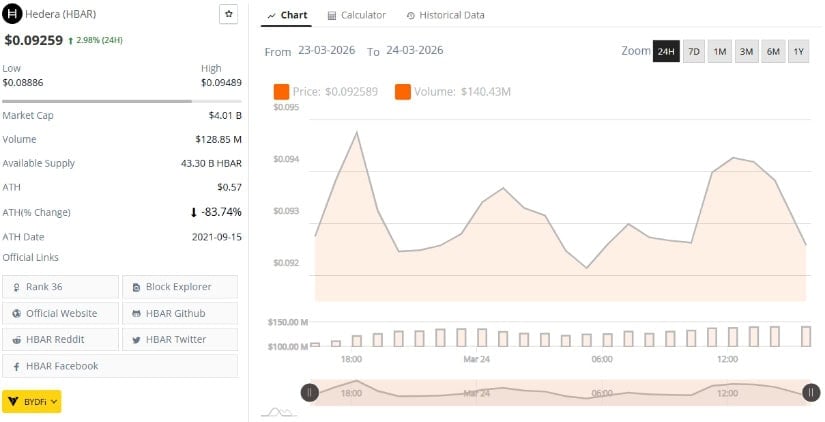Click the Hedera HBAR logo icon

point(13,14)
